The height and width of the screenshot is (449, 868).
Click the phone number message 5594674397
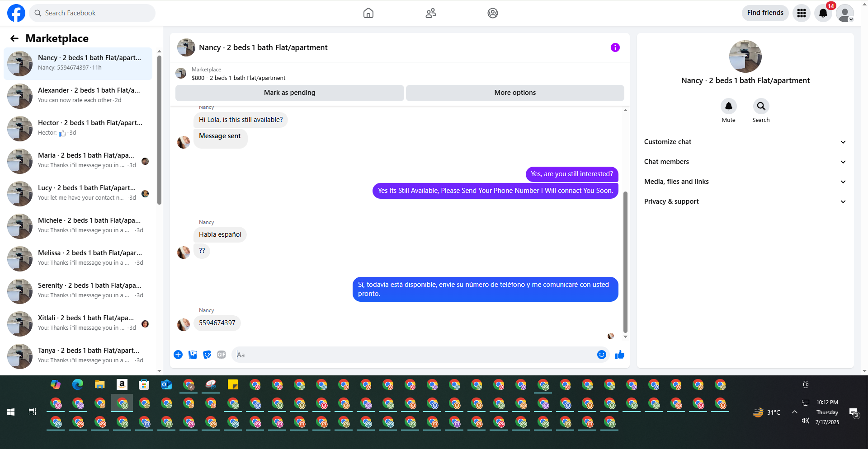click(x=217, y=323)
